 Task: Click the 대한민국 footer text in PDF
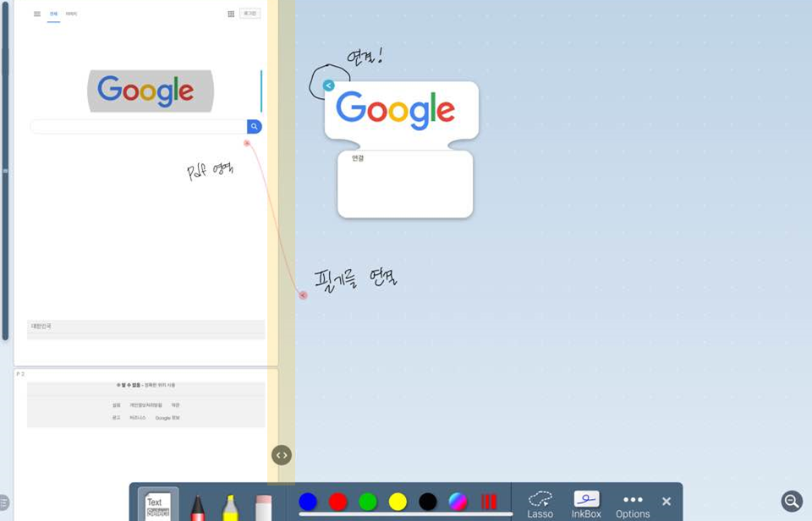tap(41, 326)
